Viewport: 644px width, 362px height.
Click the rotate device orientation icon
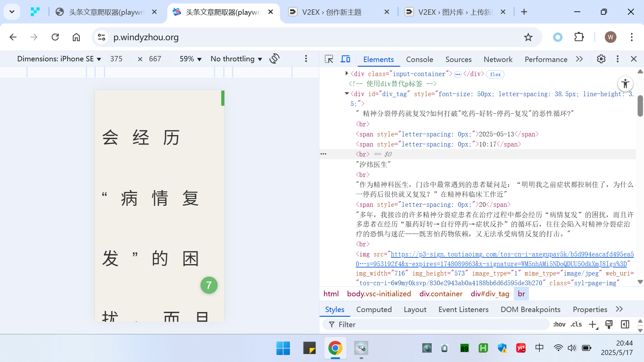pyautogui.click(x=274, y=59)
